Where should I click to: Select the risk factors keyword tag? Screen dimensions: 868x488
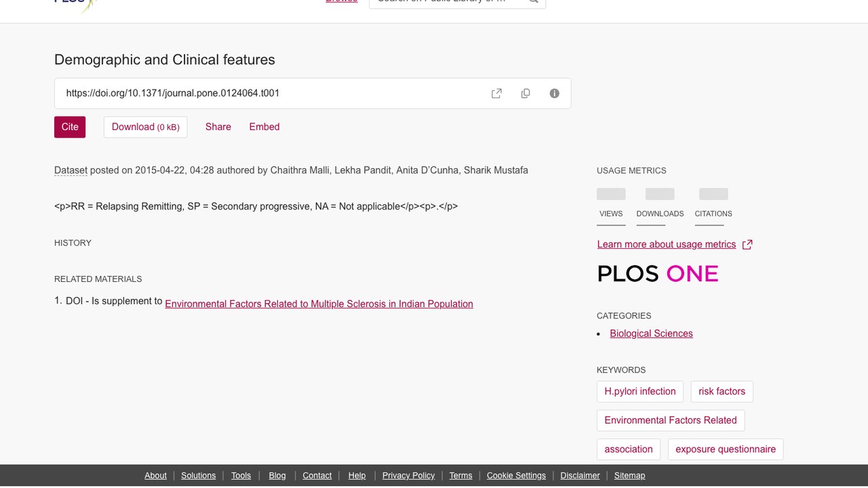coord(722,391)
